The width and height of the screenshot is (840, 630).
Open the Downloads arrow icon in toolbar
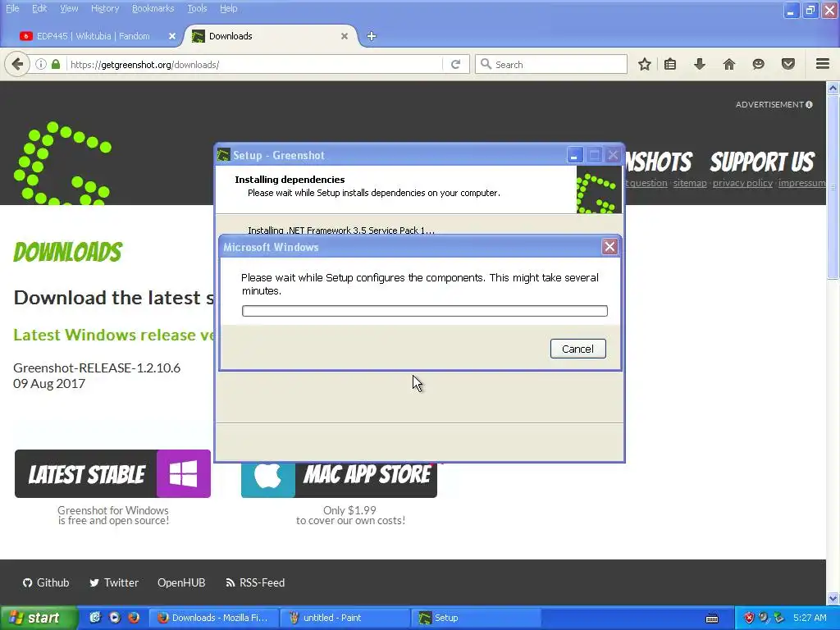(700, 64)
